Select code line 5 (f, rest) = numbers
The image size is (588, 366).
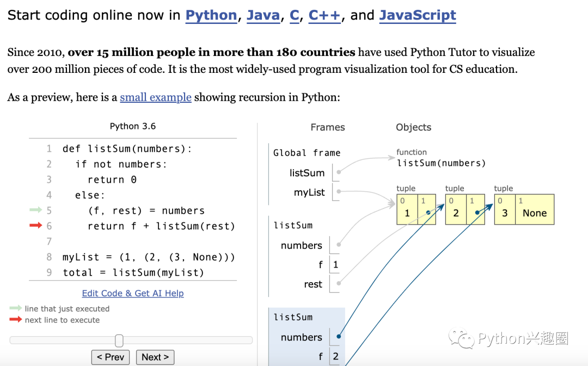click(x=146, y=210)
